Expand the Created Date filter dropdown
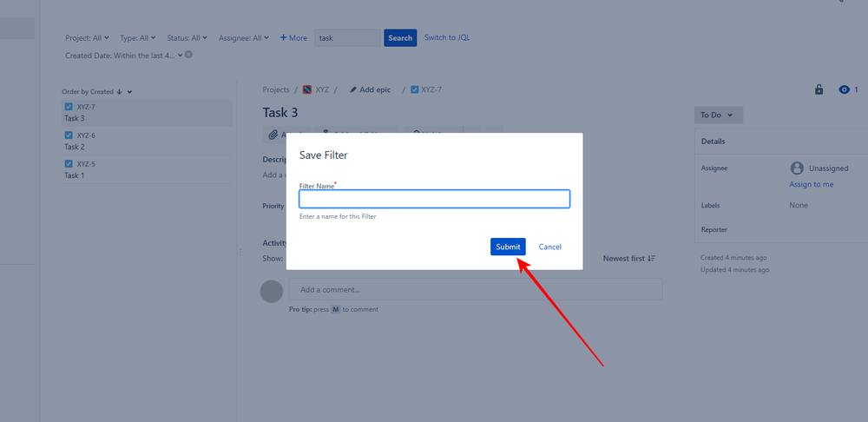The image size is (868, 422). (x=124, y=56)
